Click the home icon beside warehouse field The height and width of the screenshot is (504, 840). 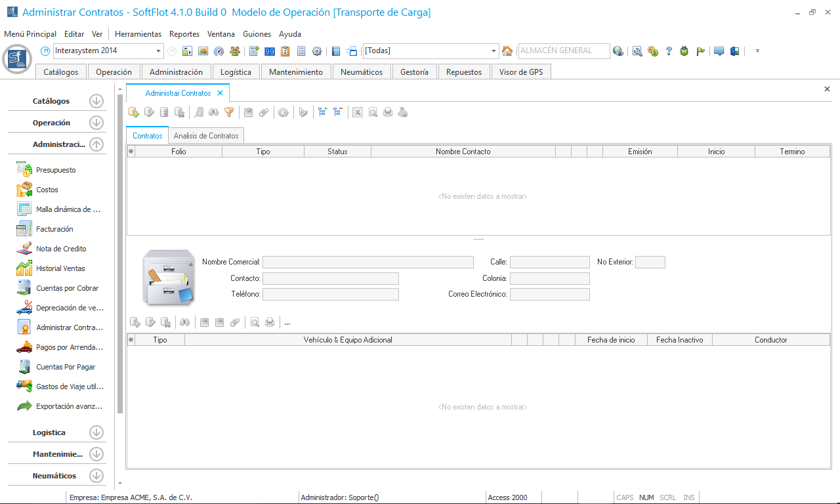coord(507,51)
